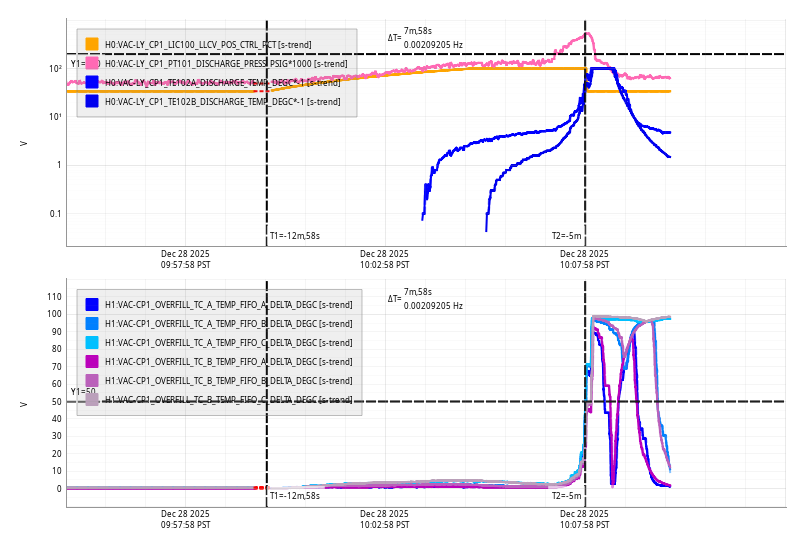This screenshot has height=551, width=804.
Task: Click the orange LIC100_LLCV_POS_CTRL legend swatch
Action: pyautogui.click(x=92, y=44)
